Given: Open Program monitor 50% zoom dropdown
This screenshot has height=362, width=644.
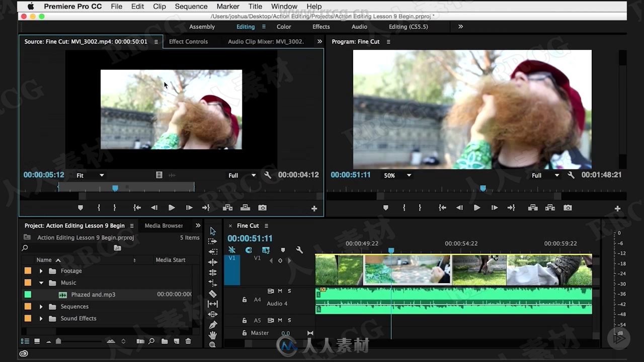Looking at the screenshot, I should coord(398,175).
